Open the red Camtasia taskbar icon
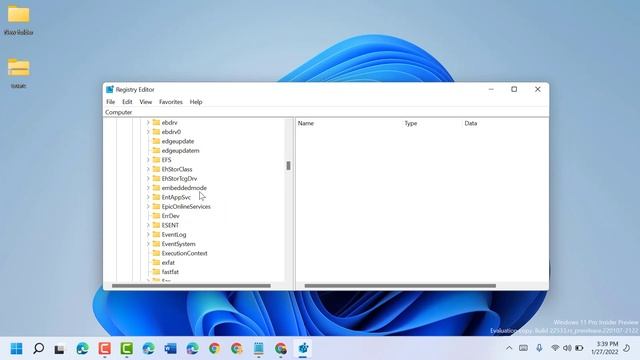The image size is (640, 360). pos(104,349)
